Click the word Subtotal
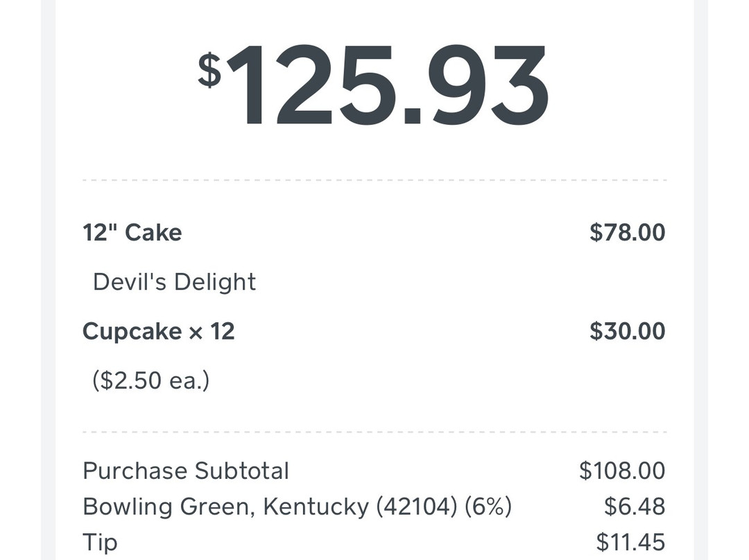 point(242,471)
